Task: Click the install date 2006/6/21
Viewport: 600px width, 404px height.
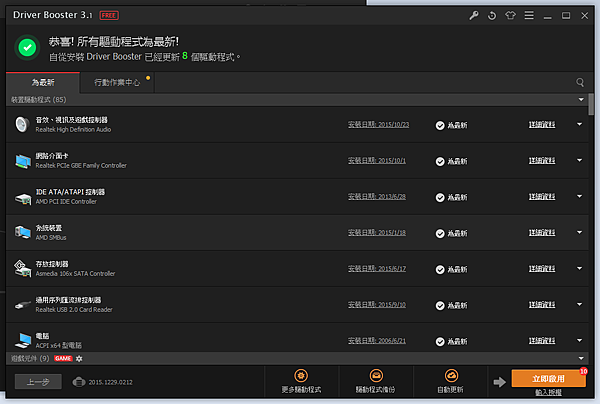Action: tap(377, 340)
